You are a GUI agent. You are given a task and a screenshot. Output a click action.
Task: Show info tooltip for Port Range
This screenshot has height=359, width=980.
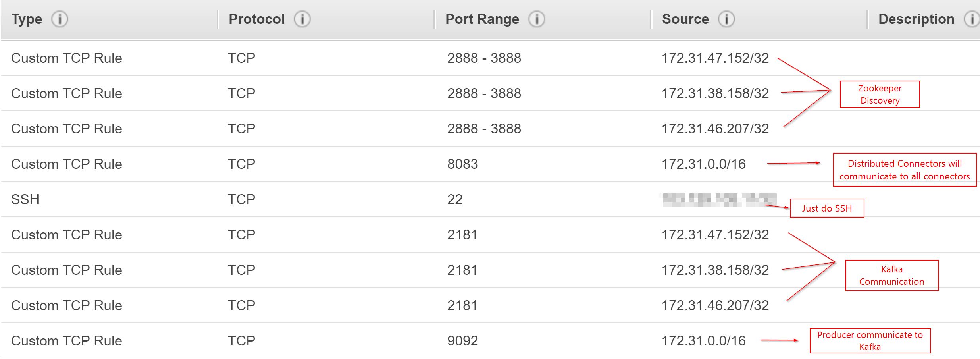pos(537,19)
